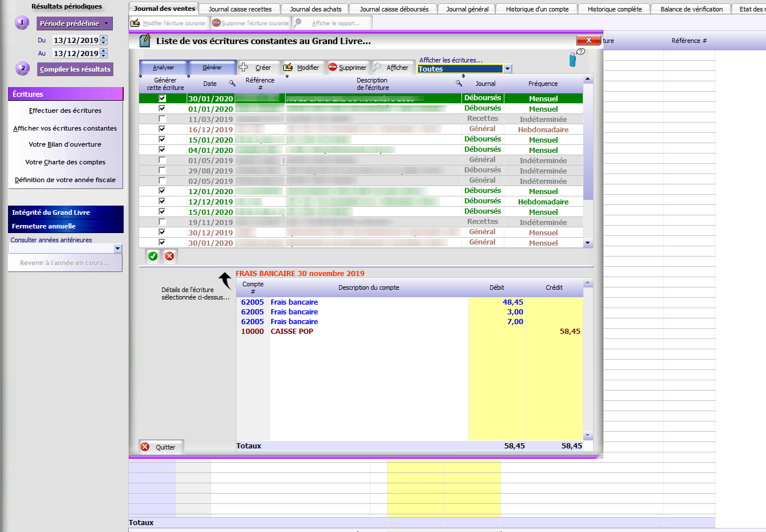Click the magnifier icon beside Date column
The width and height of the screenshot is (766, 532).
click(232, 84)
